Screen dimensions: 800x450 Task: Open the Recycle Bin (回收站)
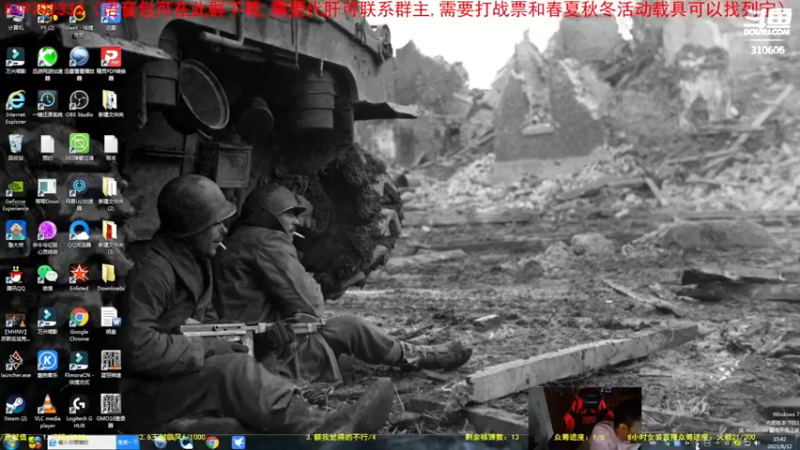[15, 147]
